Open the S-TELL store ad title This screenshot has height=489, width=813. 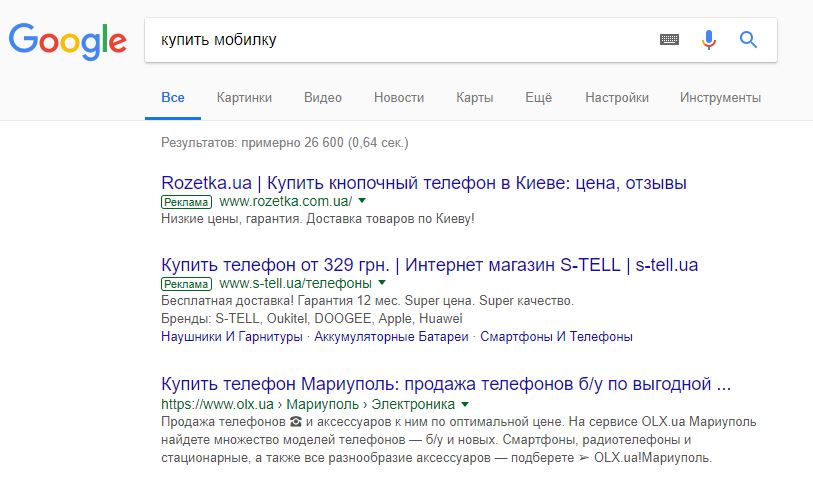click(429, 265)
